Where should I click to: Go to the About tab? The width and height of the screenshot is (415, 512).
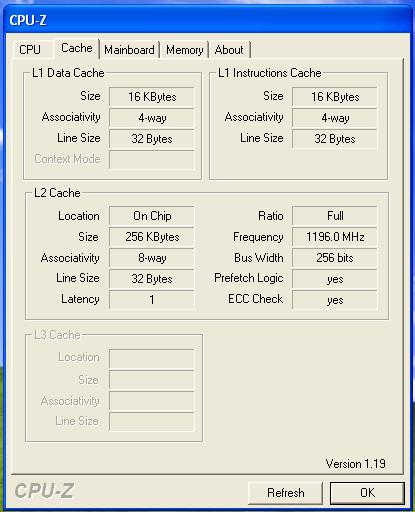[229, 50]
